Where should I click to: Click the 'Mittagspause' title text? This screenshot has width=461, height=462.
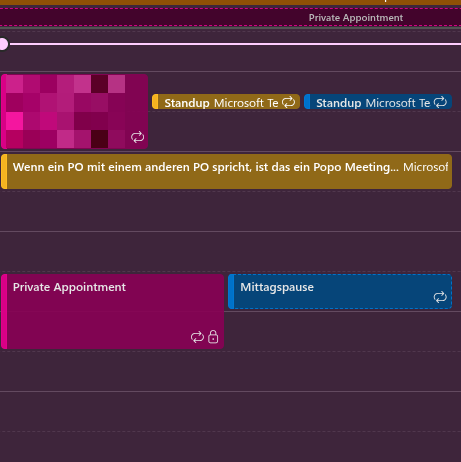coord(277,287)
